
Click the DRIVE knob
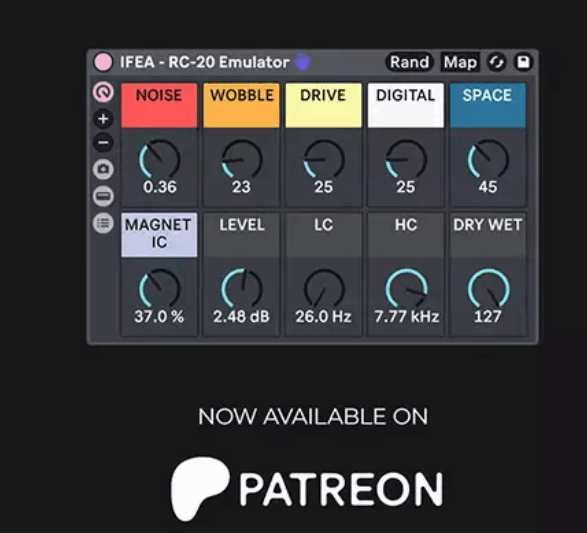[324, 159]
